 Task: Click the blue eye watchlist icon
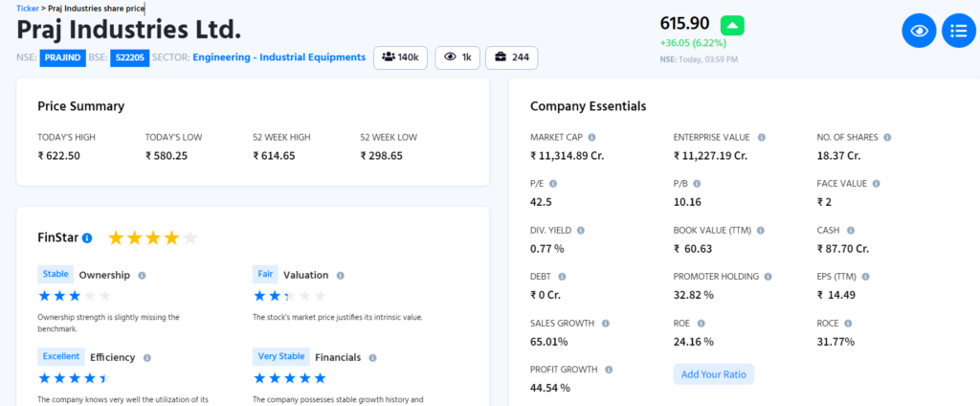click(x=919, y=30)
